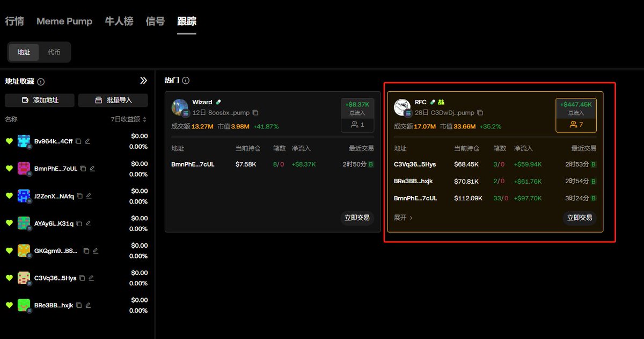The height and width of the screenshot is (339, 644).
Task: Click the 批量导入 button
Action: click(113, 100)
